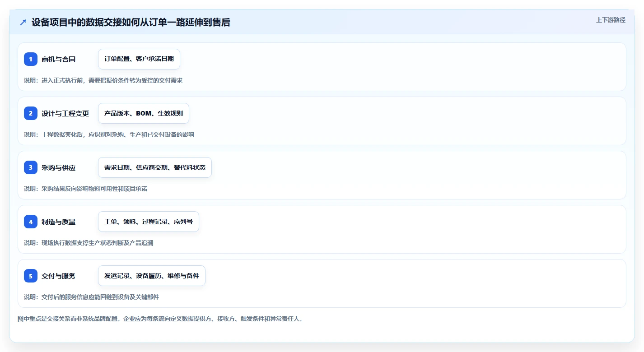
Task: Click the main heading 设备项目中的数据交接
Action: pos(131,22)
